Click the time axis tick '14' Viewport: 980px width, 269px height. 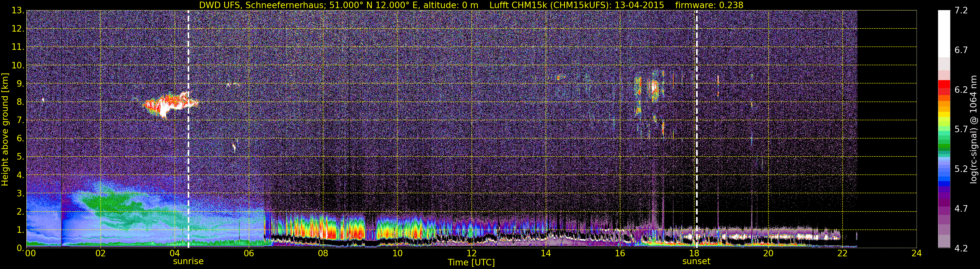545,253
